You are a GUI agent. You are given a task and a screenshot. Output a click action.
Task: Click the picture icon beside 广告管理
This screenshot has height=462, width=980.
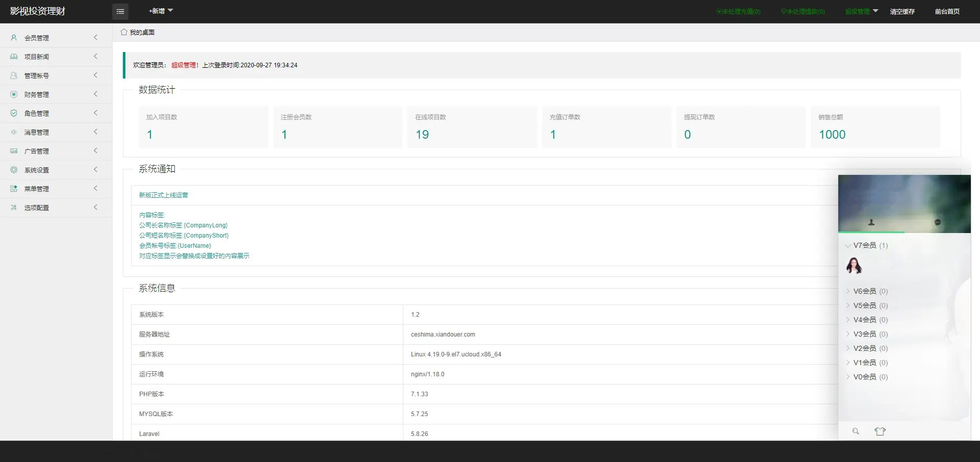(14, 151)
